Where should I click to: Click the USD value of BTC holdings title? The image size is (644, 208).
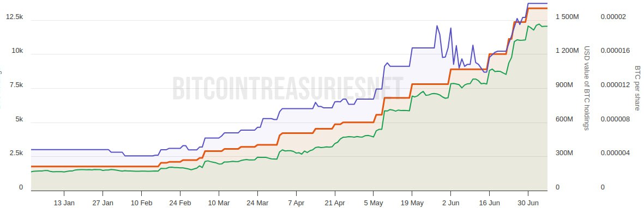(x=587, y=88)
